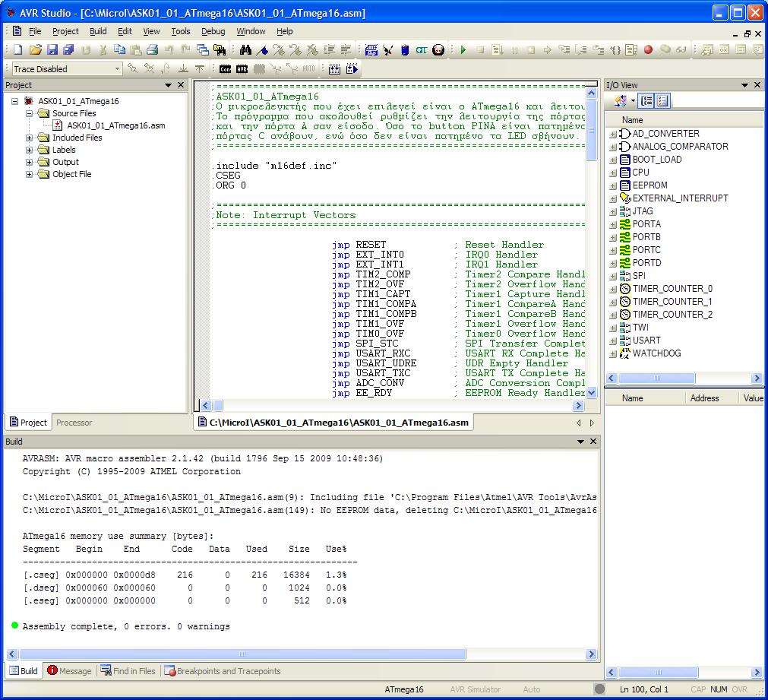Screen dimensions: 768x700
Task: Expand the PORTA I/O node
Action: (x=613, y=224)
